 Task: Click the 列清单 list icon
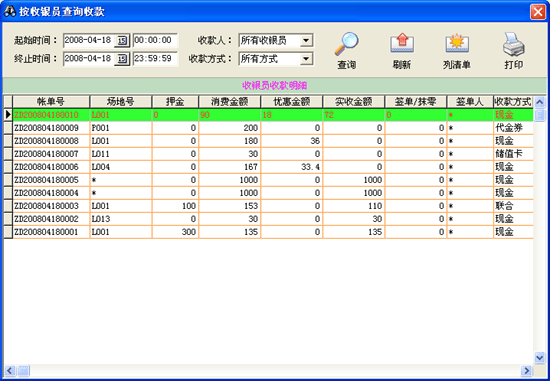point(457,44)
